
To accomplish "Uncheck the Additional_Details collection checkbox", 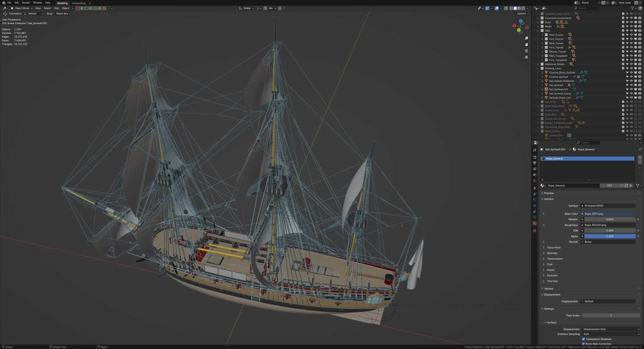I will (623, 64).
